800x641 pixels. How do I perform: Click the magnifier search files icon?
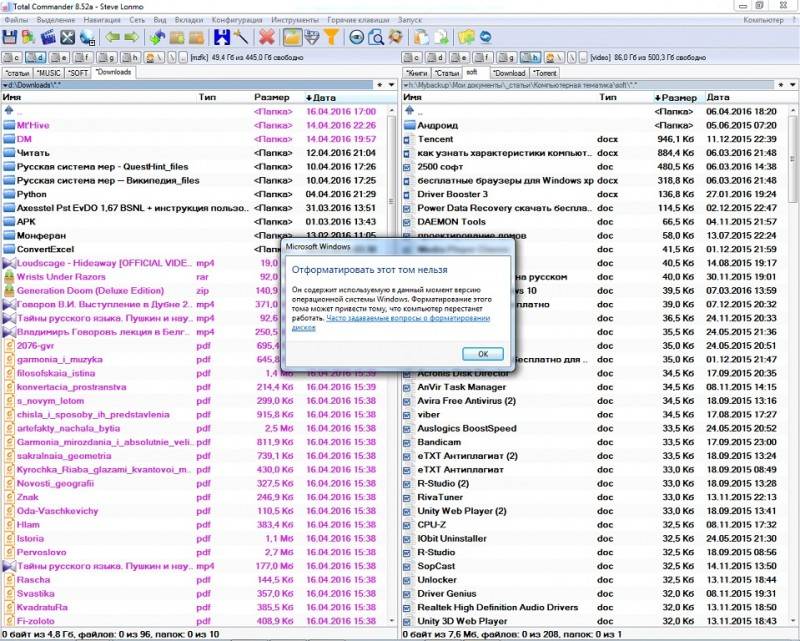(376, 37)
